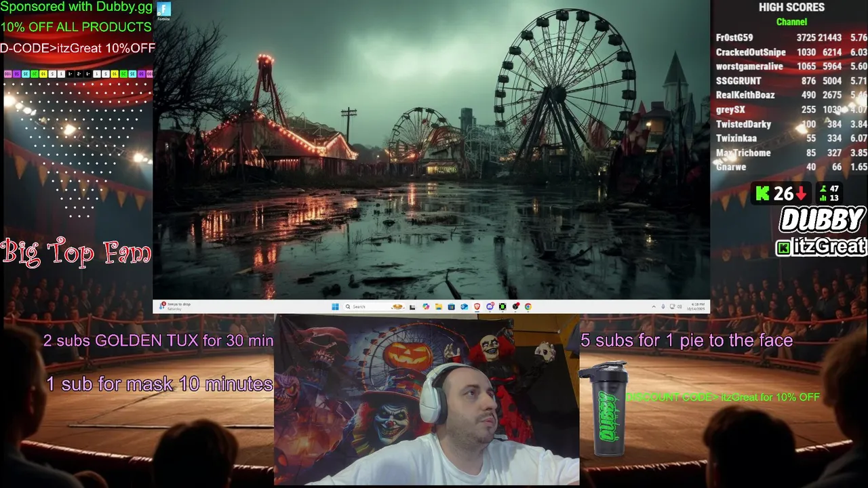Click the TwistedDarky high score row
The height and width of the screenshot is (488, 868).
(x=791, y=124)
